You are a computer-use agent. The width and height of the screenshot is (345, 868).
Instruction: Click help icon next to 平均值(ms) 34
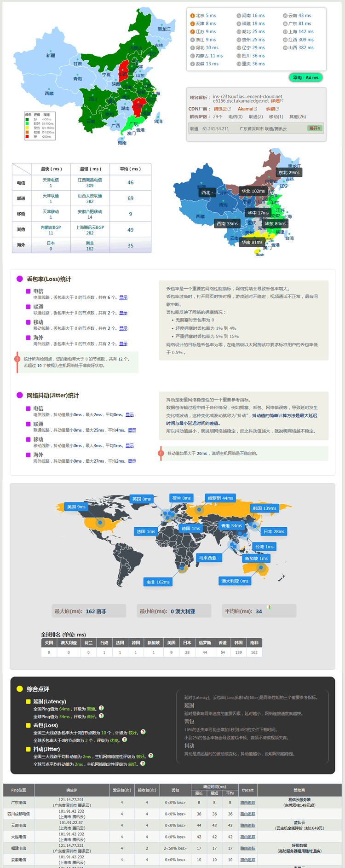pos(269,607)
